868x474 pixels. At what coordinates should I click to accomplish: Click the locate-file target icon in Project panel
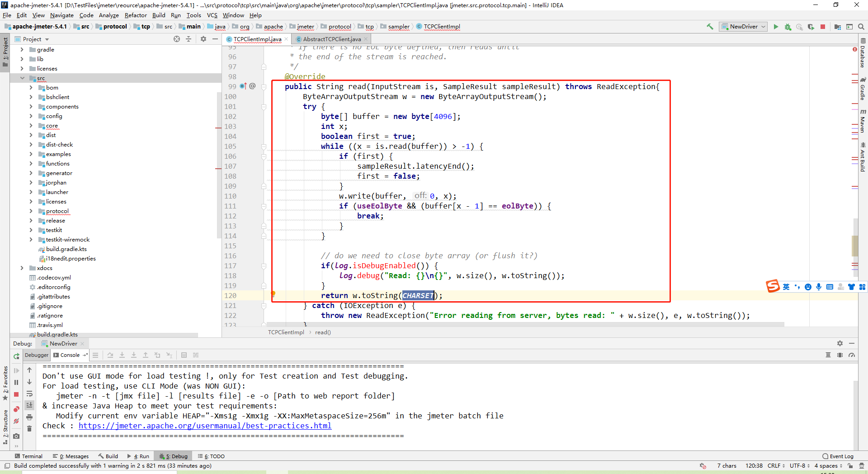[177, 39]
